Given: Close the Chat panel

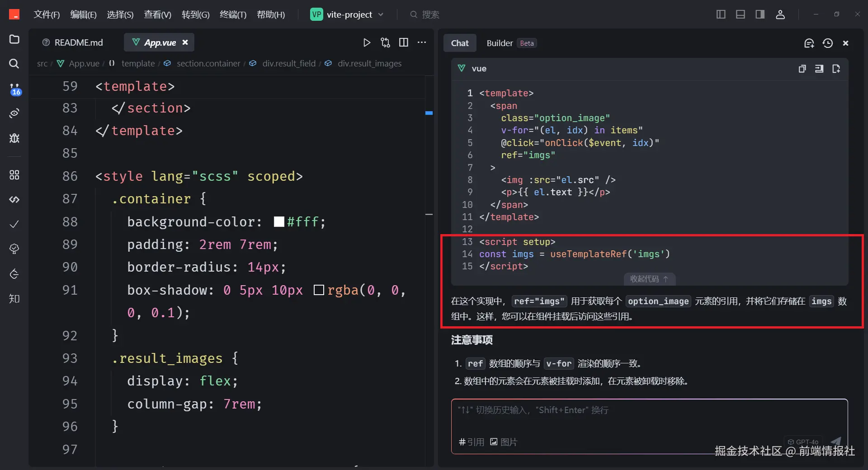Looking at the screenshot, I should (x=846, y=43).
